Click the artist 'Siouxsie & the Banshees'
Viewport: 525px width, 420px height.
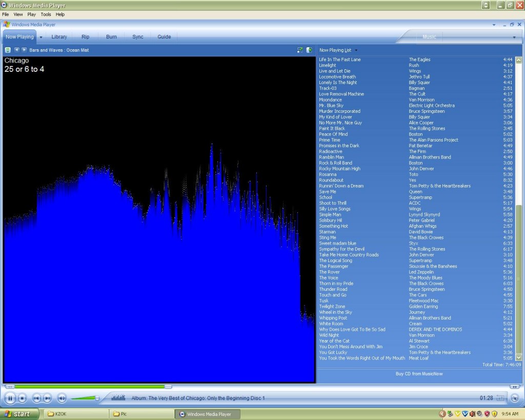(x=433, y=266)
